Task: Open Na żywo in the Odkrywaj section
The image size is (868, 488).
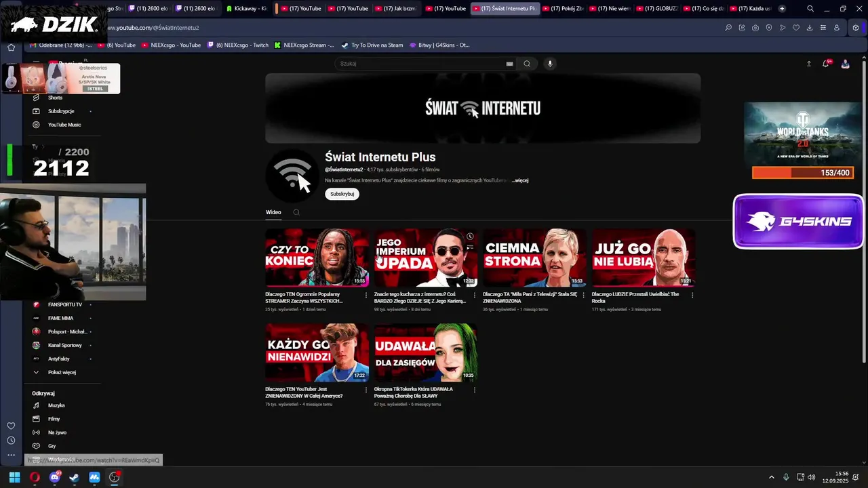Action: (57, 432)
